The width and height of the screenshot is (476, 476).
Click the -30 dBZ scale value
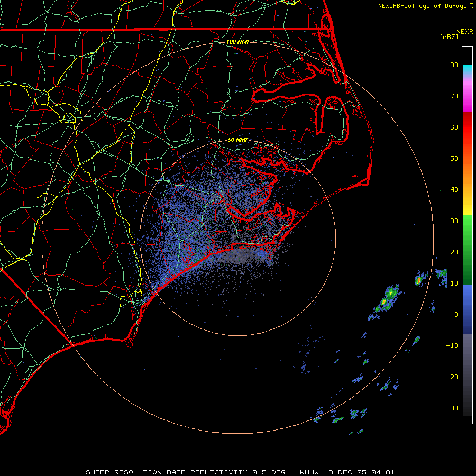[452, 408]
